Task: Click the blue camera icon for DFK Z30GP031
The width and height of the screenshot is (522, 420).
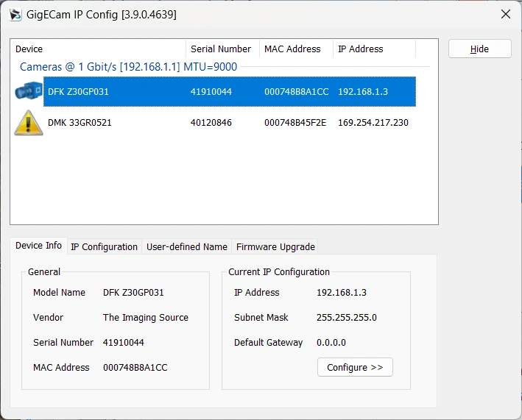Action: pyautogui.click(x=28, y=92)
